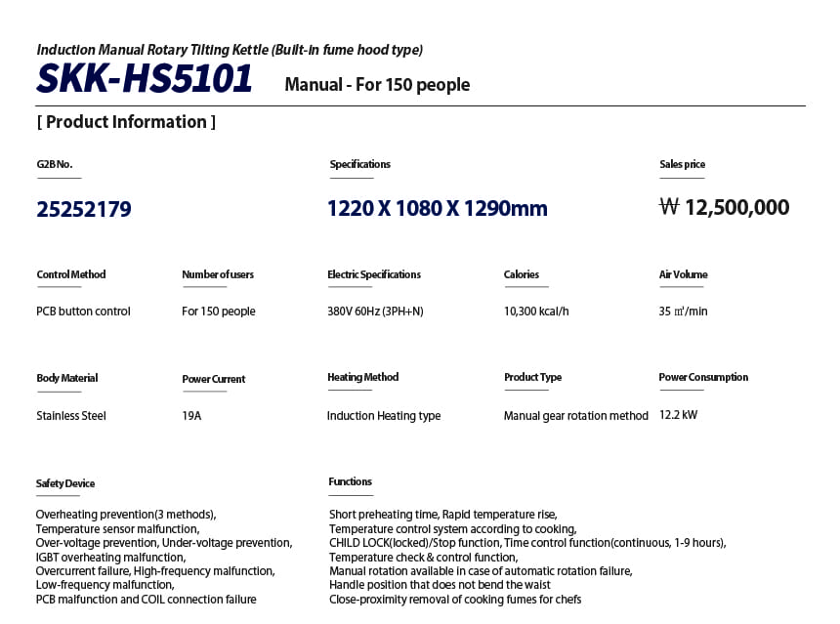The height and width of the screenshot is (624, 840).
Task: Select the 'PCB button control' value
Action: point(83,312)
